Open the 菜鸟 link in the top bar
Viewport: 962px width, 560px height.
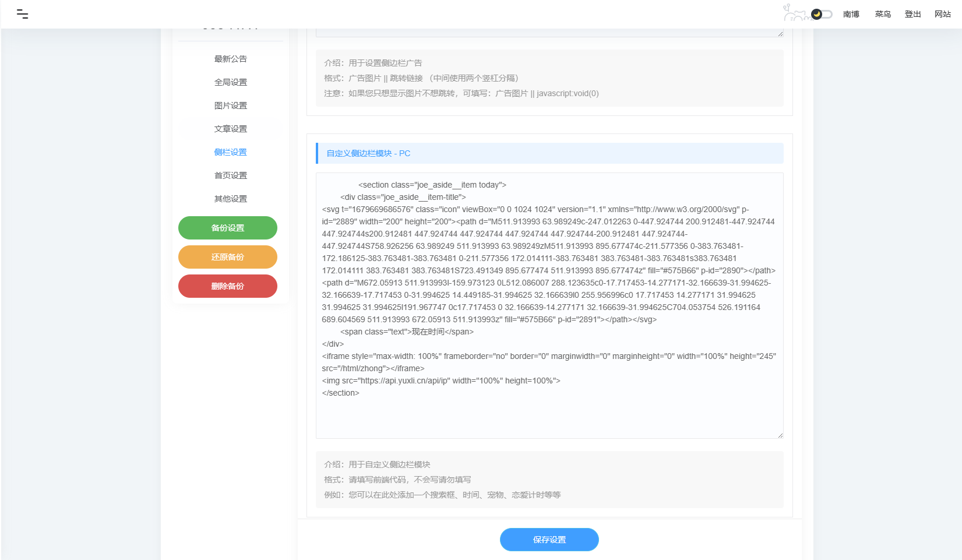pos(882,14)
